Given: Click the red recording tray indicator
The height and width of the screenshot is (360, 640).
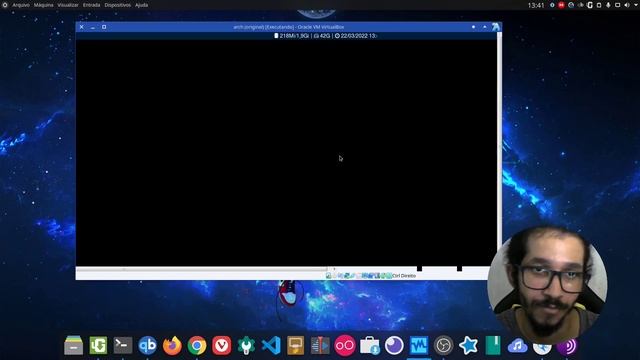Looking at the screenshot, I should (x=561, y=5).
